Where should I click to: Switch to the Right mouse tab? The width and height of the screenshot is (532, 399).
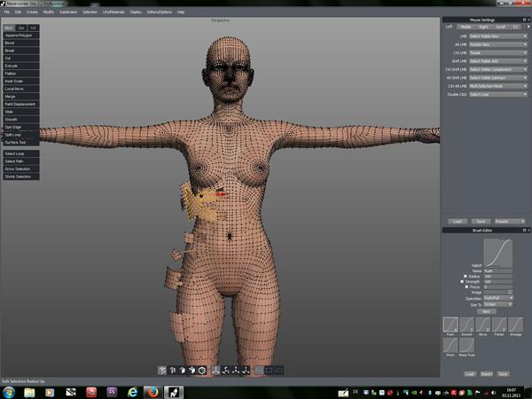[x=483, y=27]
